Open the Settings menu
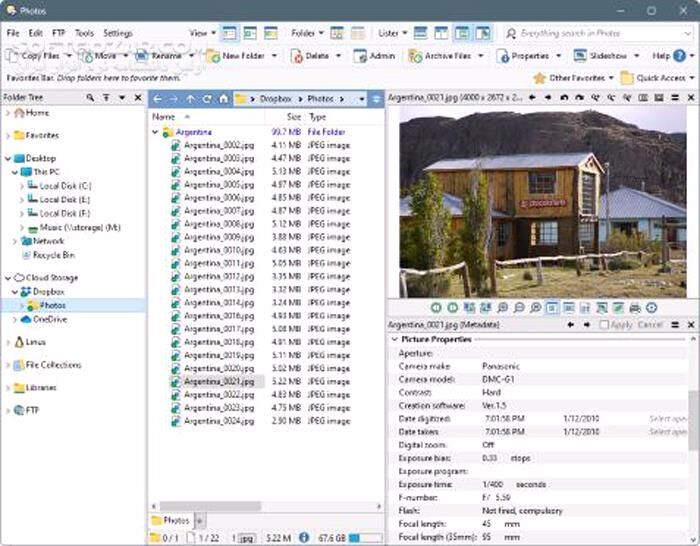 click(x=117, y=33)
